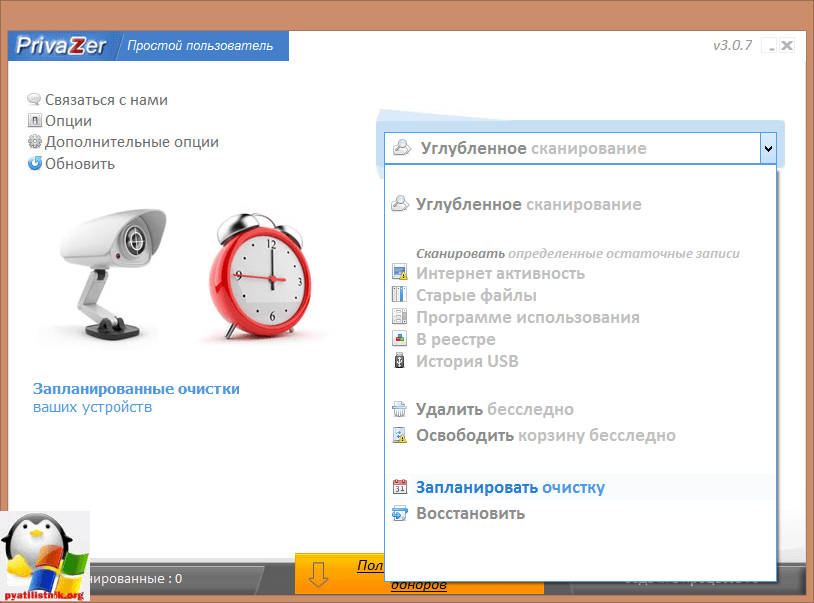
Task: Open Опции settings
Action: 68,121
